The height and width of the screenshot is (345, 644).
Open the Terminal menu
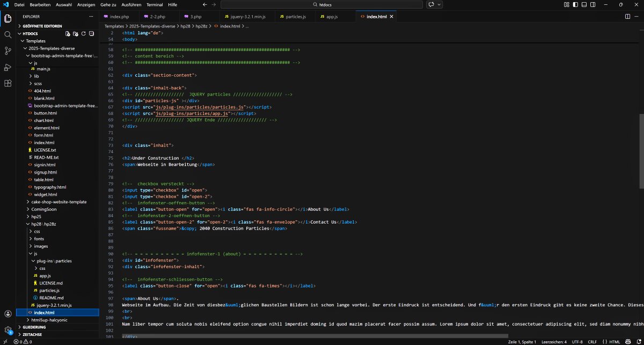click(x=155, y=4)
